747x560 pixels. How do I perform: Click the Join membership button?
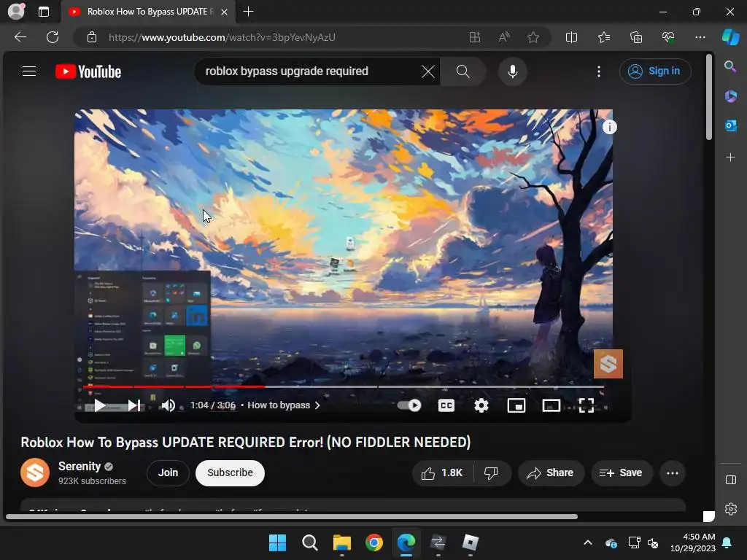[168, 472]
